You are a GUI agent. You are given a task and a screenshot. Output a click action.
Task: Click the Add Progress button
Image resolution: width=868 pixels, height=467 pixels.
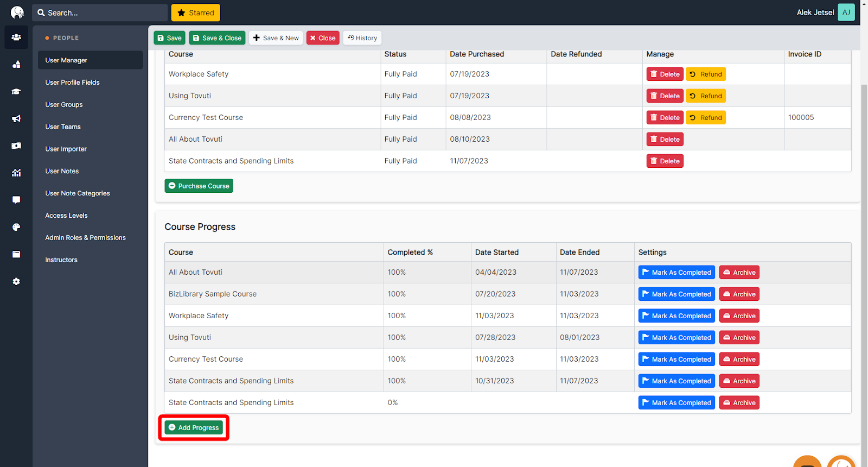coord(194,428)
